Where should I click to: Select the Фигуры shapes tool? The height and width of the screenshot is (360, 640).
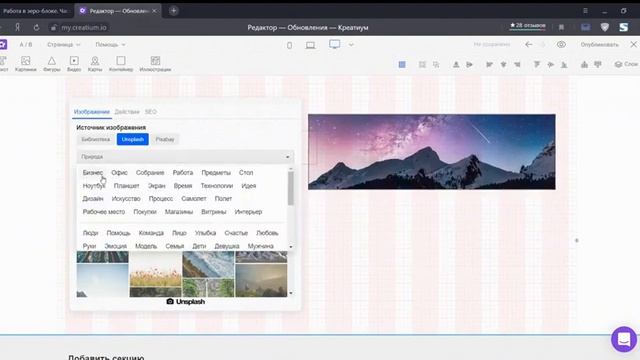pos(52,64)
